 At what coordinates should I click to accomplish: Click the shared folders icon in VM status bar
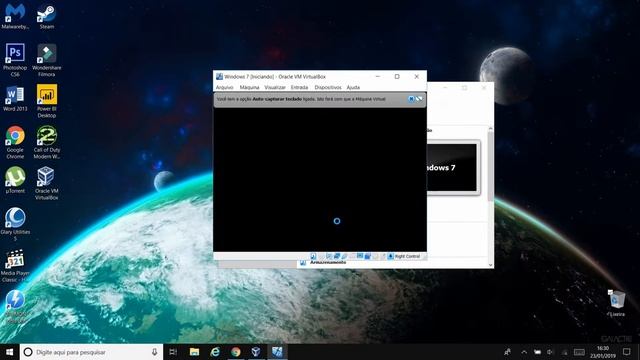(x=352, y=256)
